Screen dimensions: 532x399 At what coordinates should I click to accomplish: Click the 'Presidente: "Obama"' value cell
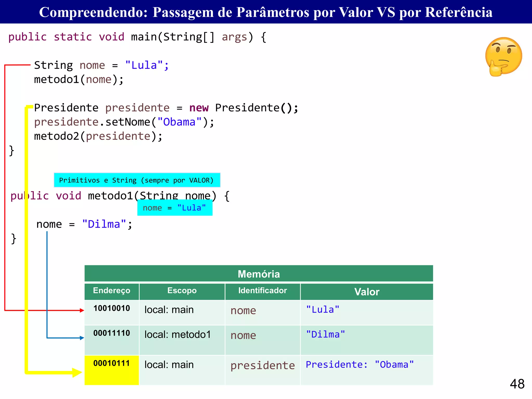367,370
